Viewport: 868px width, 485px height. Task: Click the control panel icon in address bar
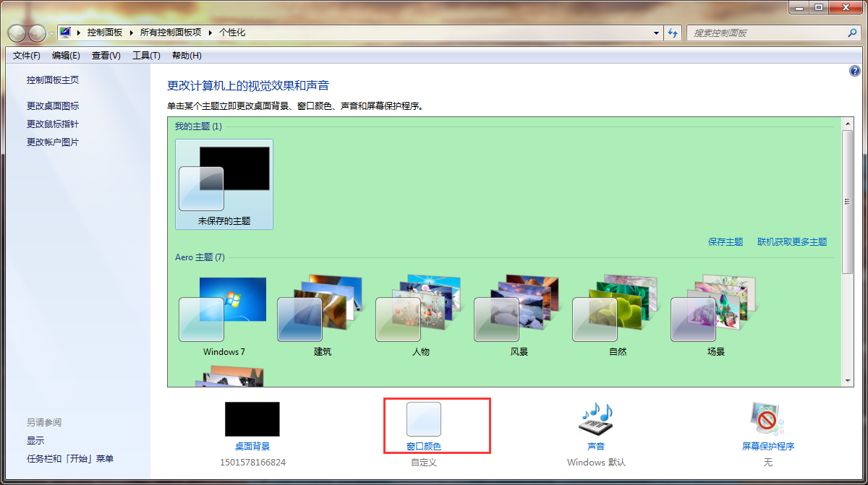click(x=66, y=33)
